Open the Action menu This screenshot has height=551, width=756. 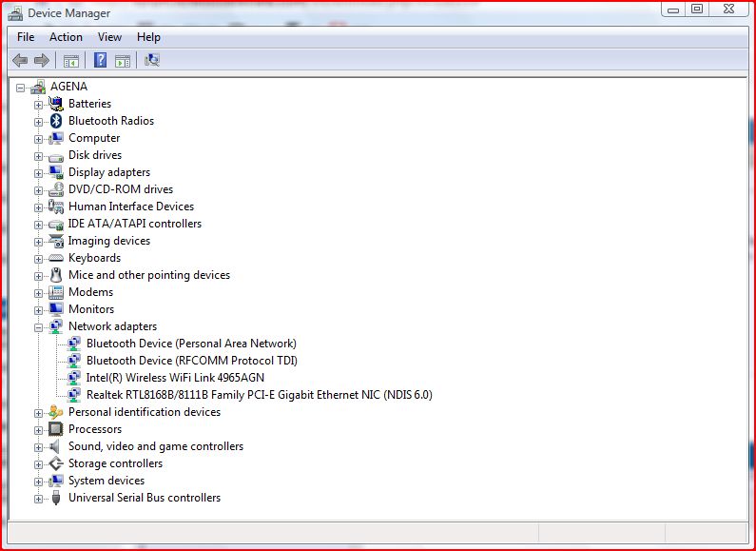[x=66, y=37]
